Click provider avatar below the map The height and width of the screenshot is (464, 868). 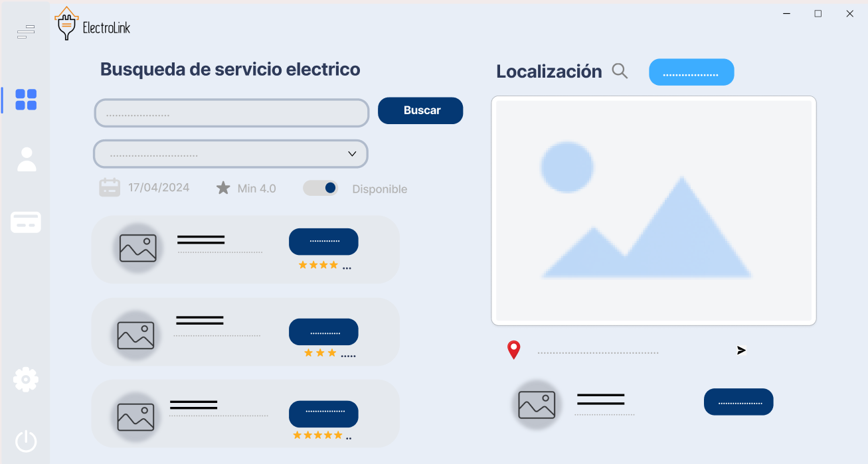[537, 404]
